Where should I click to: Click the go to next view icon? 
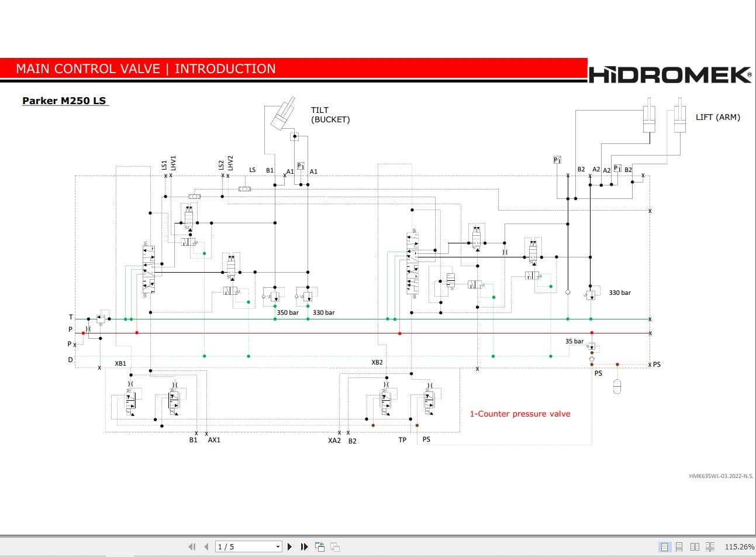(x=334, y=546)
